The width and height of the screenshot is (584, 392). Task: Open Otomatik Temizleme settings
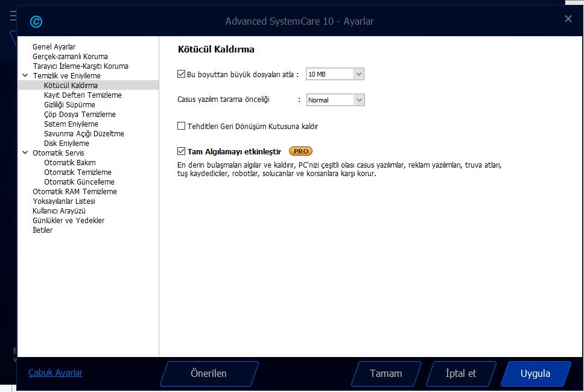coord(77,172)
